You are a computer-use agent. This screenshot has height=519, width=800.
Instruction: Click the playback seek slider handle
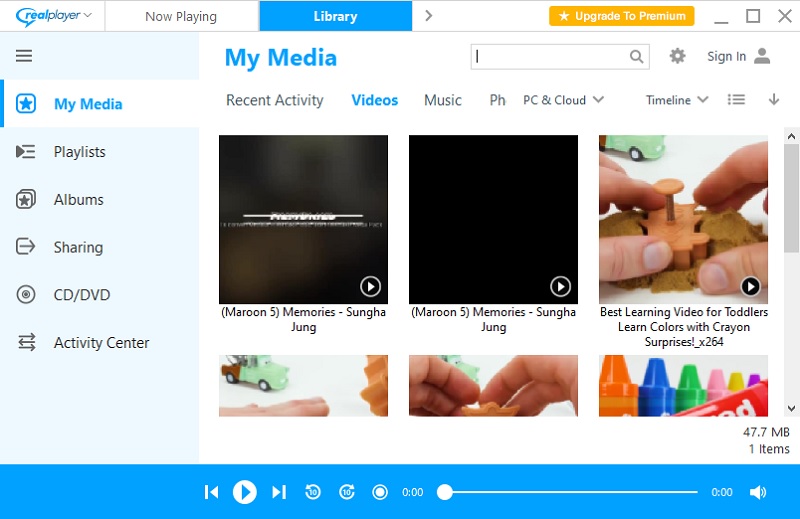[x=445, y=492]
